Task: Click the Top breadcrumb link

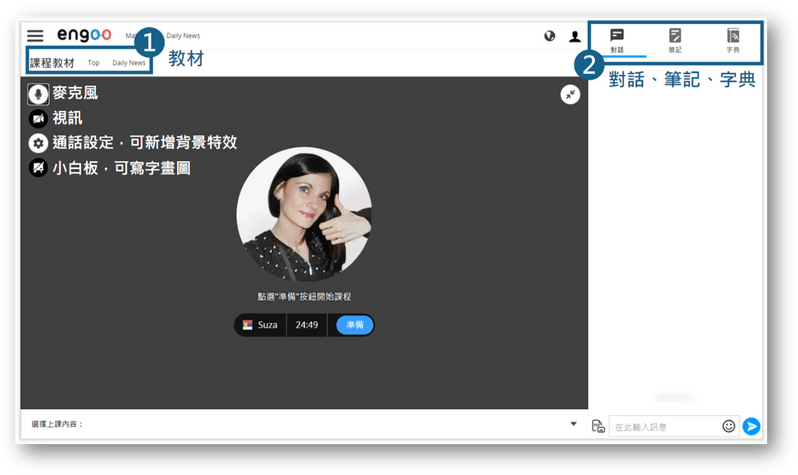Action: [x=93, y=63]
